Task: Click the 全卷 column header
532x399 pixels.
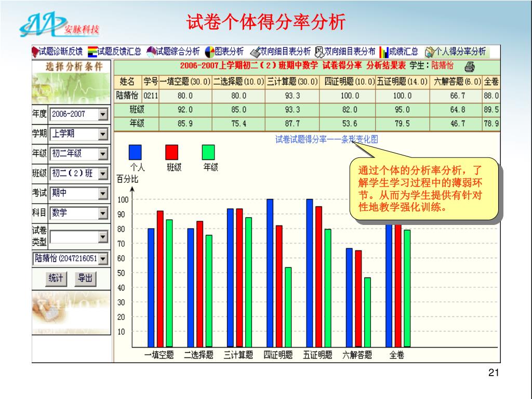Action: (x=491, y=82)
